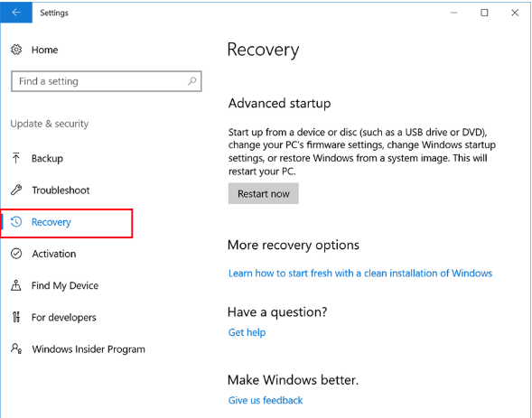Click the Restart now button
The width and height of the screenshot is (532, 418).
263,193
